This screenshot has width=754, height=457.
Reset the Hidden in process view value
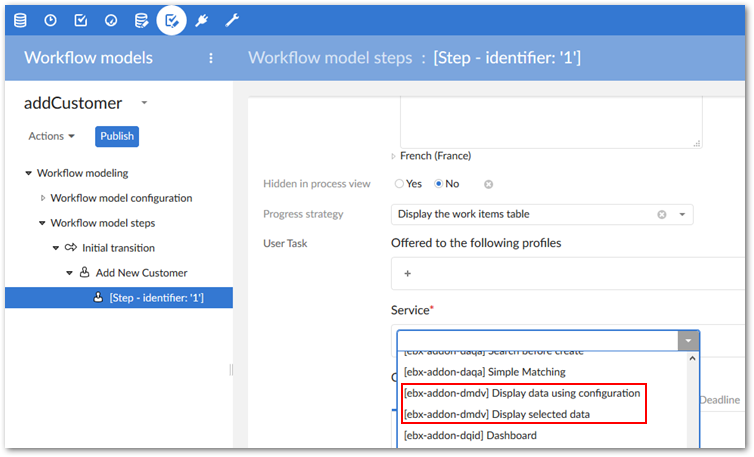[x=489, y=184]
